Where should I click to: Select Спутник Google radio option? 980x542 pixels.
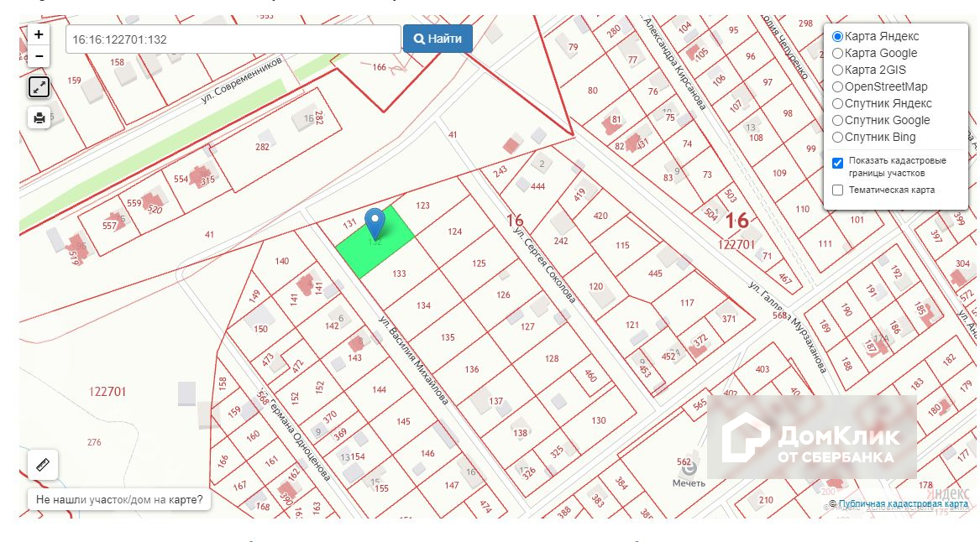[837, 121]
